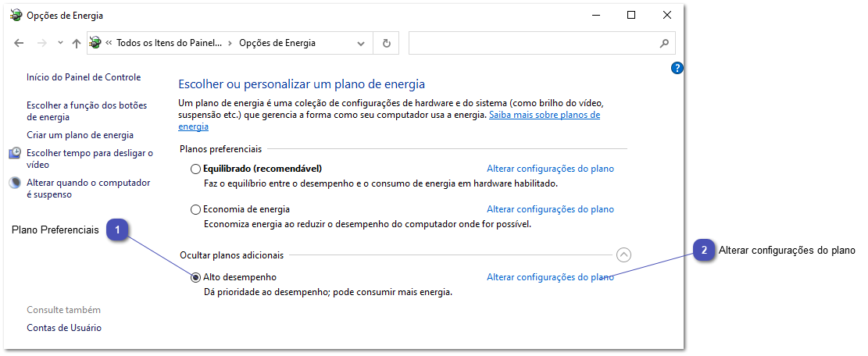The width and height of the screenshot is (868, 356).
Task: Select the Alto desempenho plan radio button
Action: [195, 277]
